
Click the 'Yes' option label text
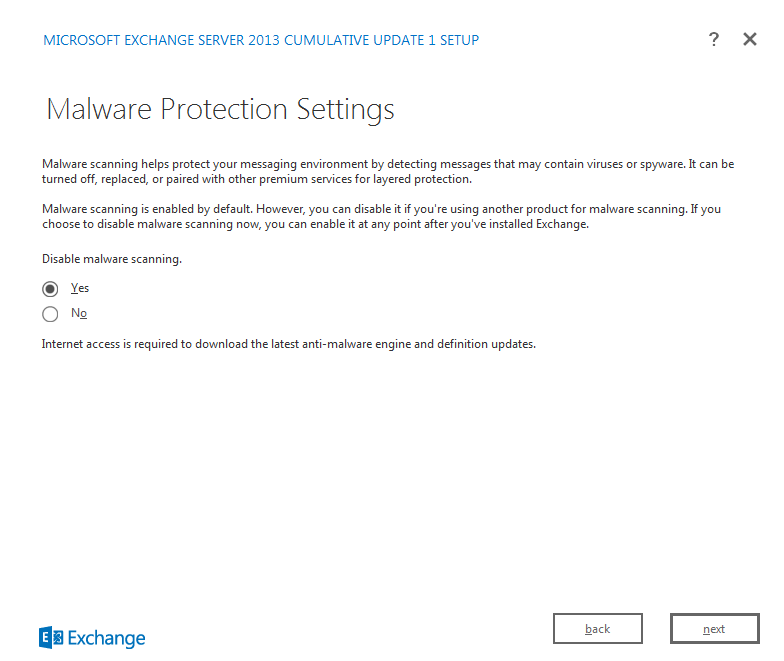[x=80, y=288]
